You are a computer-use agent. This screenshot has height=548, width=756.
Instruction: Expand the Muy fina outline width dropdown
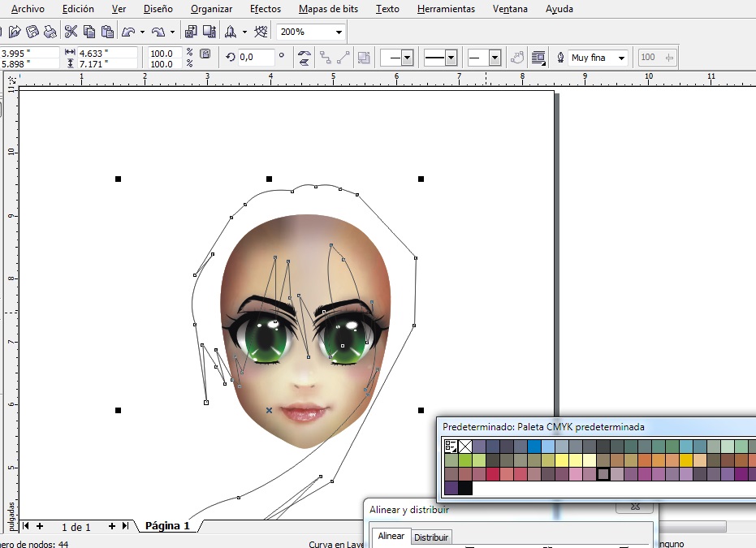621,58
